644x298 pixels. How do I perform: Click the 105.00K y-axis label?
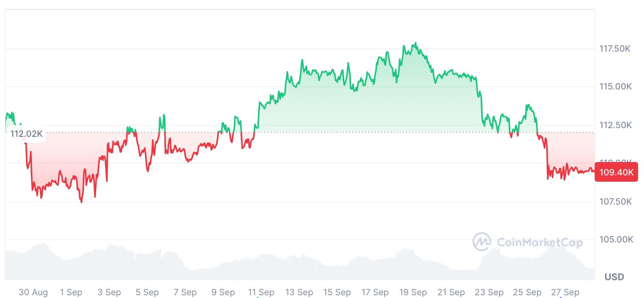615,239
